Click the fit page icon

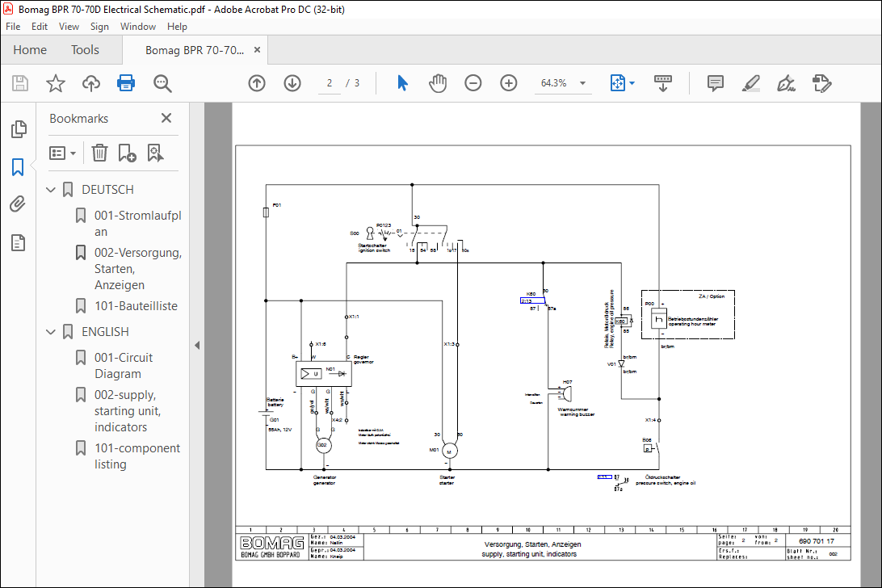point(618,83)
